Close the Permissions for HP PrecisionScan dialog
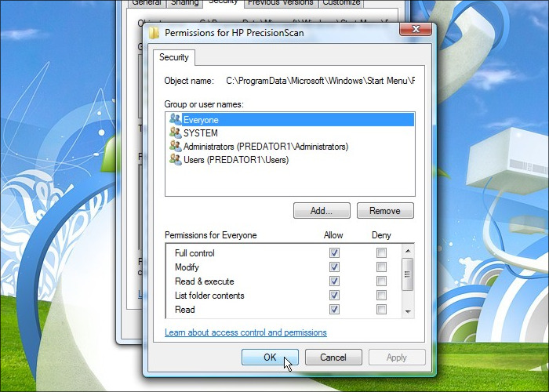This screenshot has width=549, height=392. 416,30
